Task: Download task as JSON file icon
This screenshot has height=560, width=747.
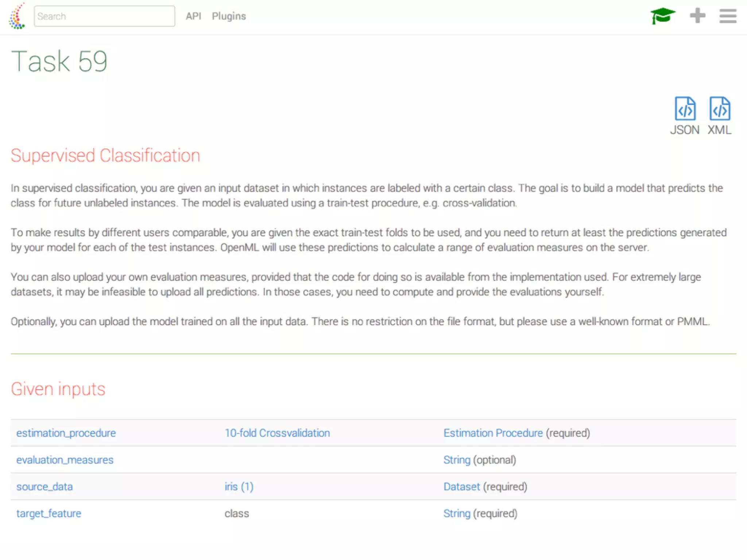Action: pos(685,109)
